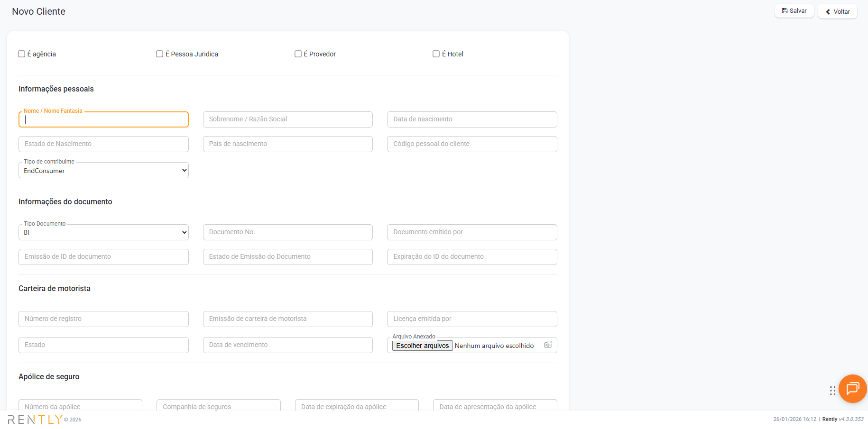Tick the É Provedor checkbox
This screenshot has width=868, height=429.
[298, 54]
